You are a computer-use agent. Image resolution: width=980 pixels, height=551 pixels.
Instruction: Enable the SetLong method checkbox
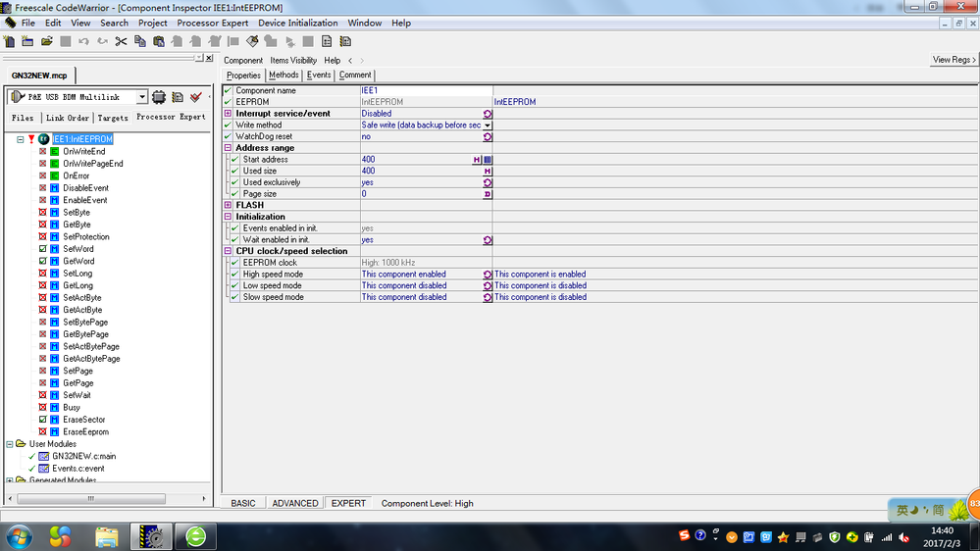click(x=42, y=273)
